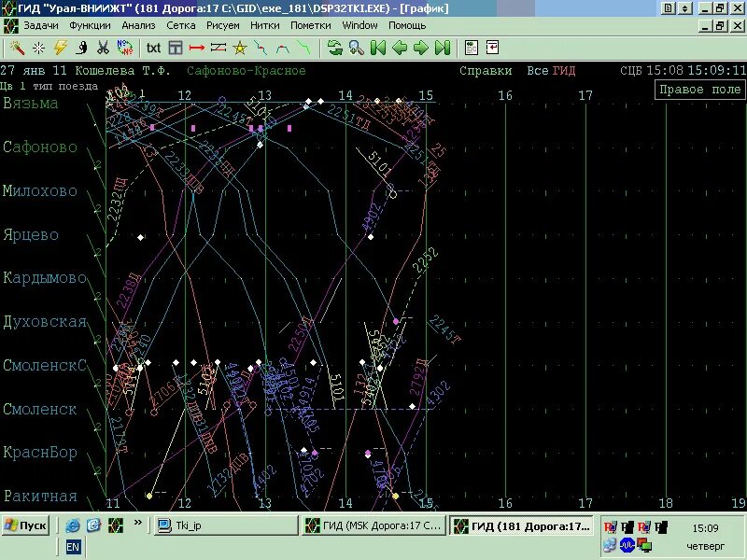Select the КраснБор station label

point(40,452)
